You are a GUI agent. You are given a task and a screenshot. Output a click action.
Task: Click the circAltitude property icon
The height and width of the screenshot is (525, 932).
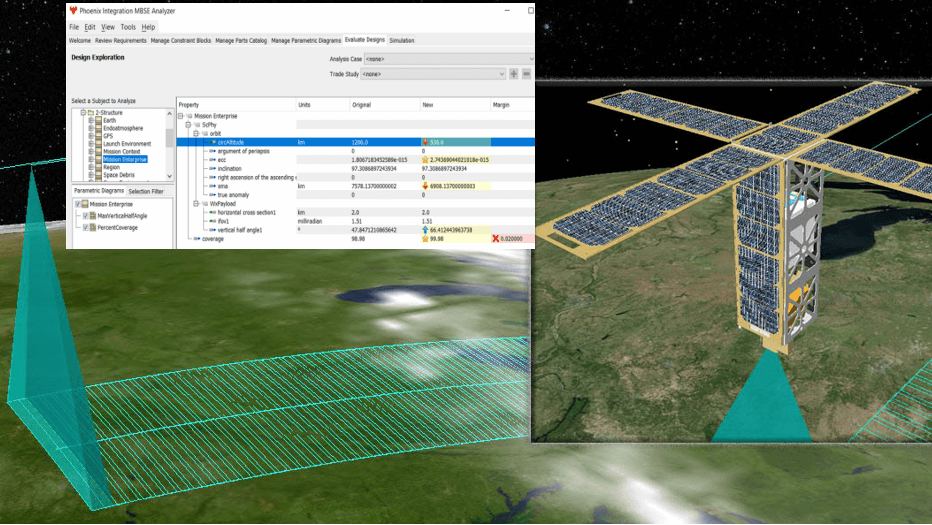[213, 142]
